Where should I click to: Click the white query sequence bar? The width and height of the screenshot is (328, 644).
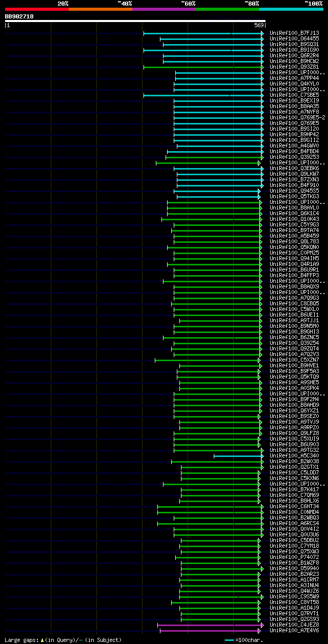[x=135, y=21]
